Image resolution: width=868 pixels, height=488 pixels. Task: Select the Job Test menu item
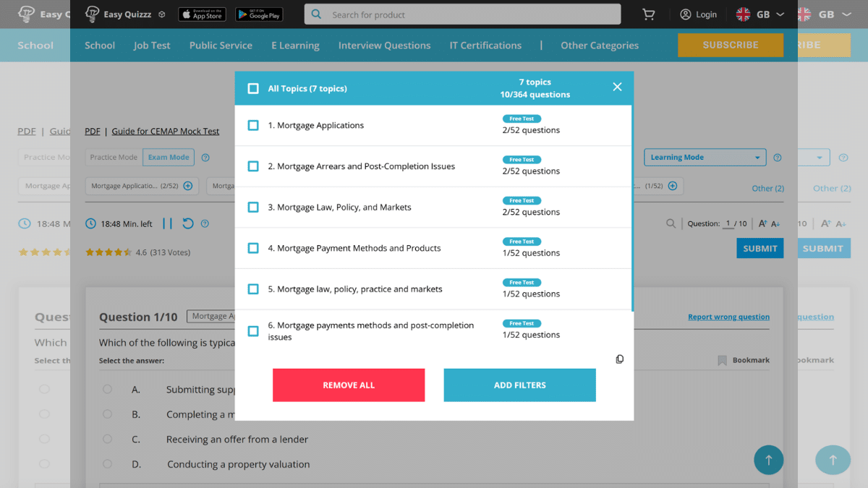[x=152, y=45]
